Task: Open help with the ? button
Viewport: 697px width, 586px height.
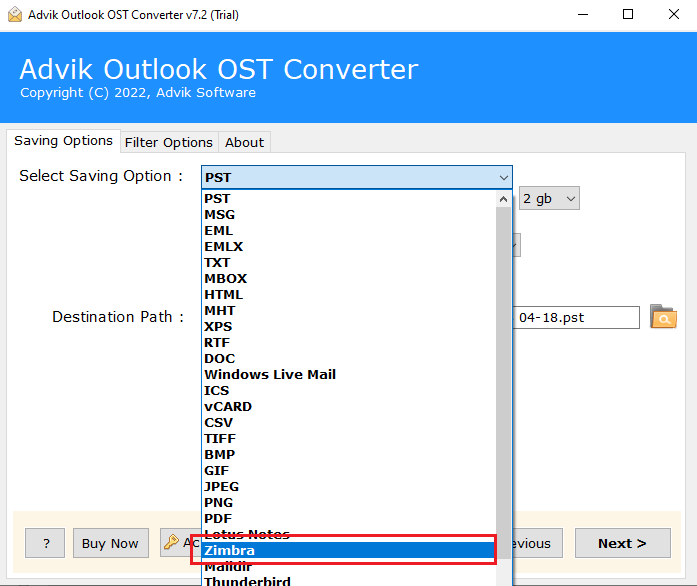Action: click(x=45, y=543)
